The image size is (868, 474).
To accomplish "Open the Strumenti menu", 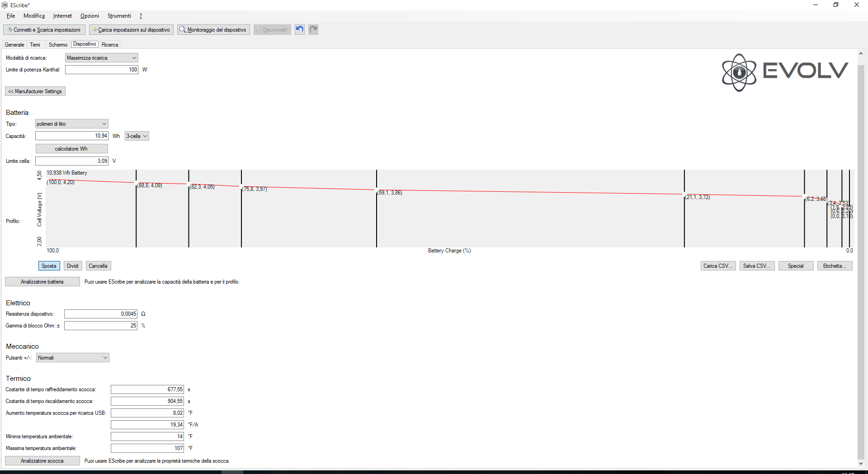I will tap(119, 16).
